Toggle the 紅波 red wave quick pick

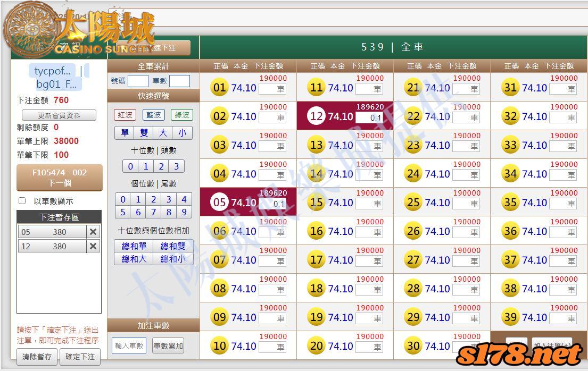tap(125, 115)
